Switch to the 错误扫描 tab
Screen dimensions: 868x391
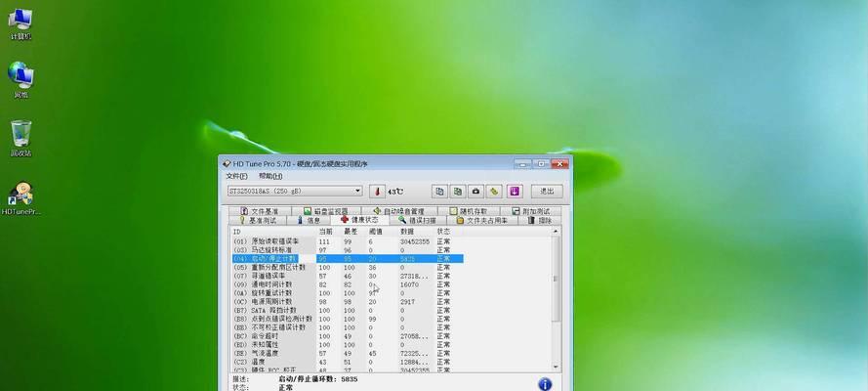[x=417, y=220]
